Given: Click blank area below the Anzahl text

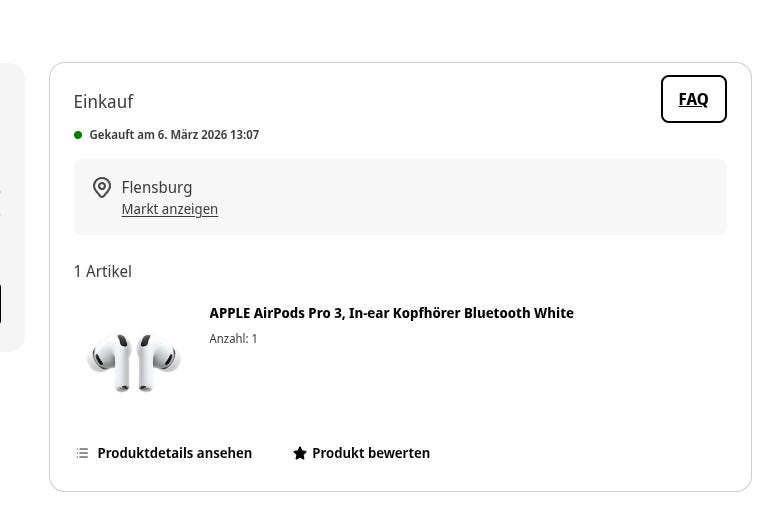Looking at the screenshot, I should point(400,385).
